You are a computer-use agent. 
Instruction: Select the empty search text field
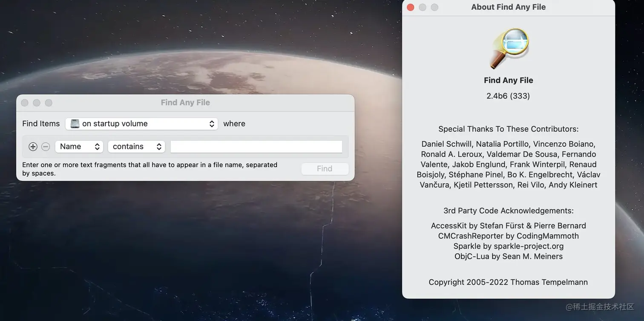tap(256, 146)
